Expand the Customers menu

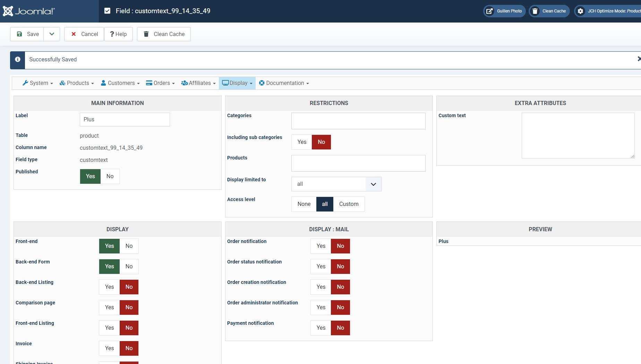click(x=120, y=83)
